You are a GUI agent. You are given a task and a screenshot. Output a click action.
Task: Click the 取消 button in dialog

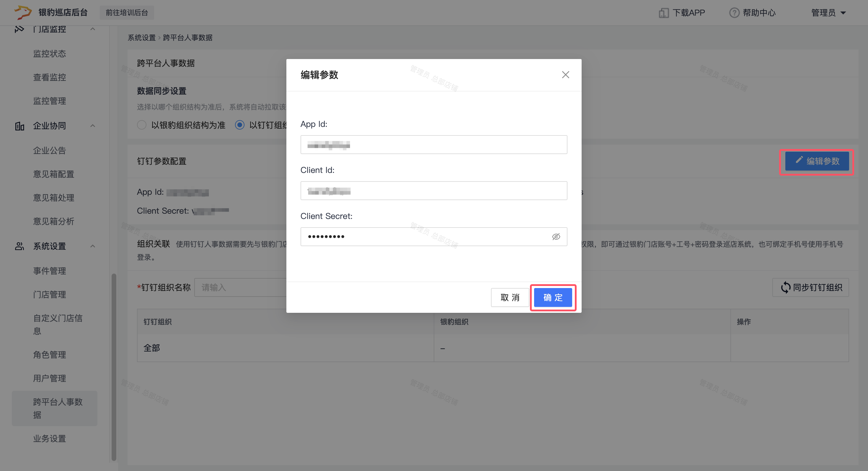pyautogui.click(x=510, y=297)
